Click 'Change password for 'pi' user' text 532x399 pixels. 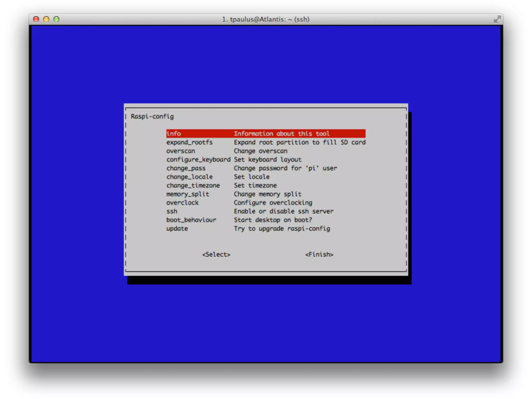tap(285, 168)
